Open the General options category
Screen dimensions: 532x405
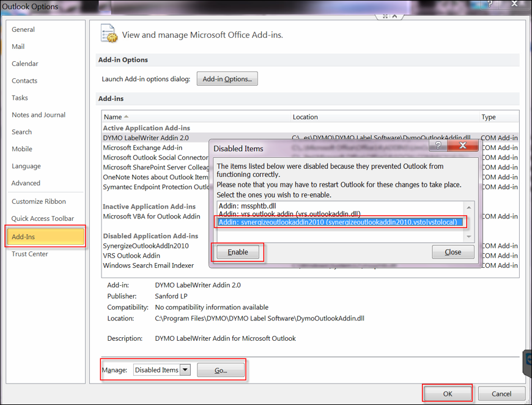point(23,29)
